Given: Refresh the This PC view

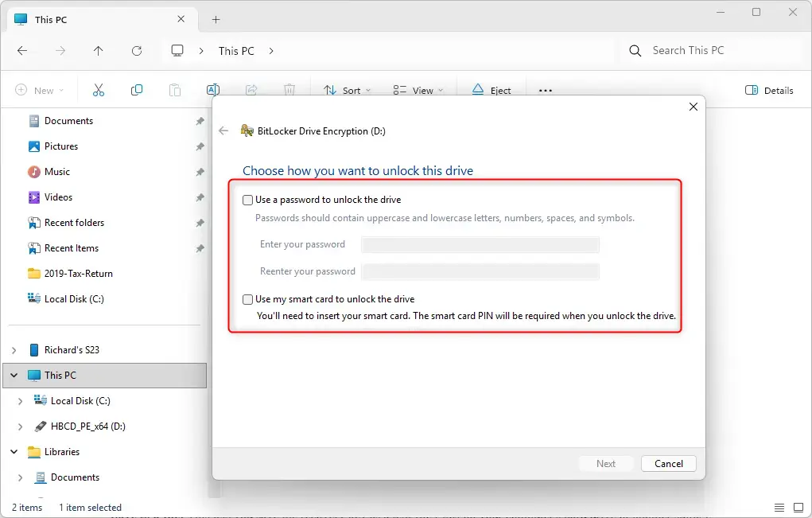Looking at the screenshot, I should coord(137,51).
